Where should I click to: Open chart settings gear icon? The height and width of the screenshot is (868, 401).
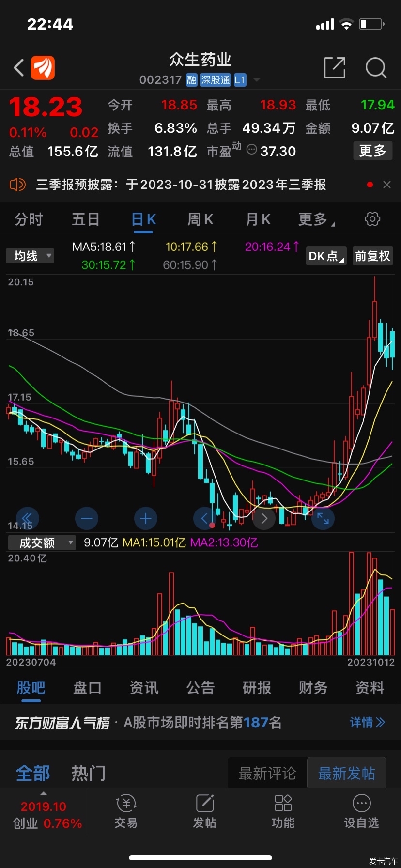click(x=372, y=219)
